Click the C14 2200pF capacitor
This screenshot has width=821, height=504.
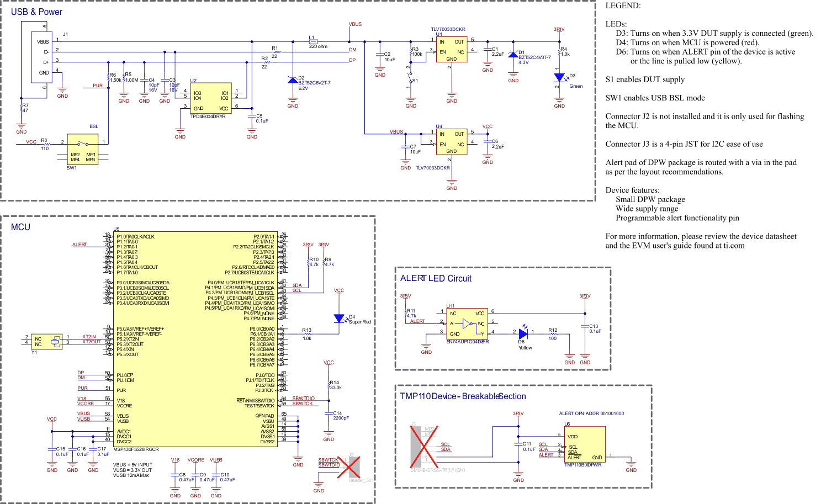point(329,413)
